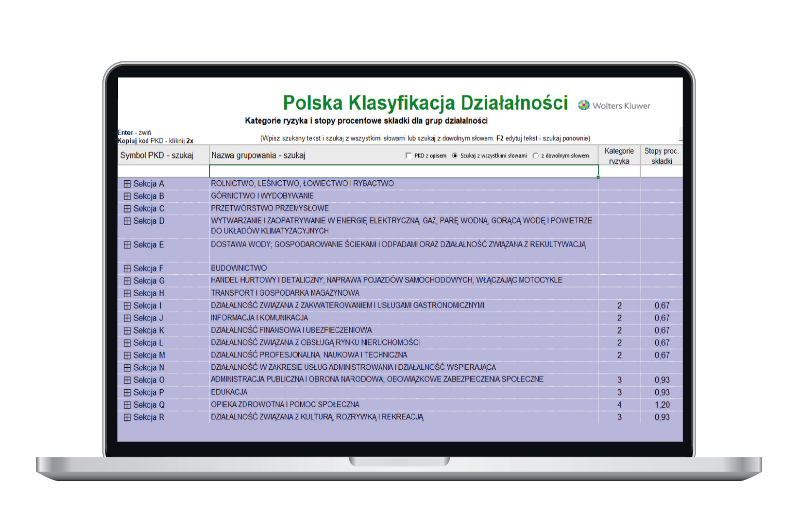798x532 pixels.
Task: Select the TRANSPORT I GOSPODARKA MAGAZYNOWA row
Action: tap(285, 293)
